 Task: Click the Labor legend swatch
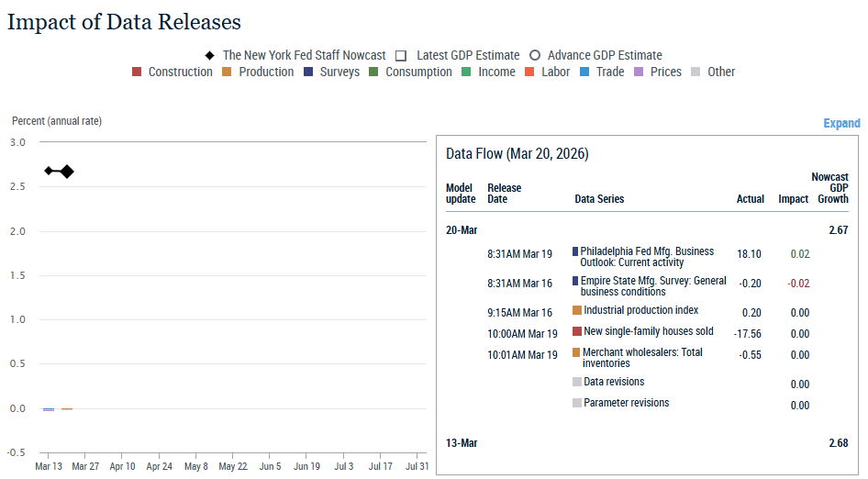pyautogui.click(x=530, y=72)
